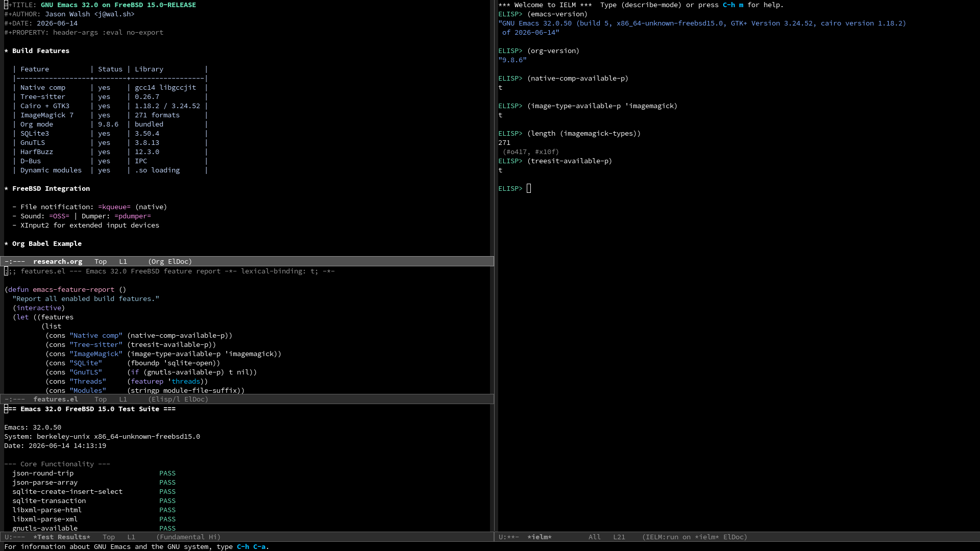The width and height of the screenshot is (980, 551).
Task: Click the author line Jason Walsh
Action: 69,14
